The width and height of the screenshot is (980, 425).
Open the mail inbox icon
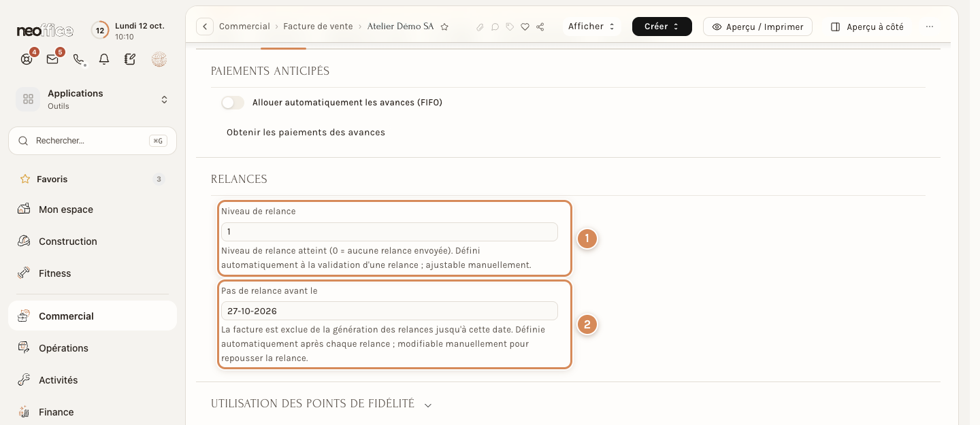[x=52, y=59]
